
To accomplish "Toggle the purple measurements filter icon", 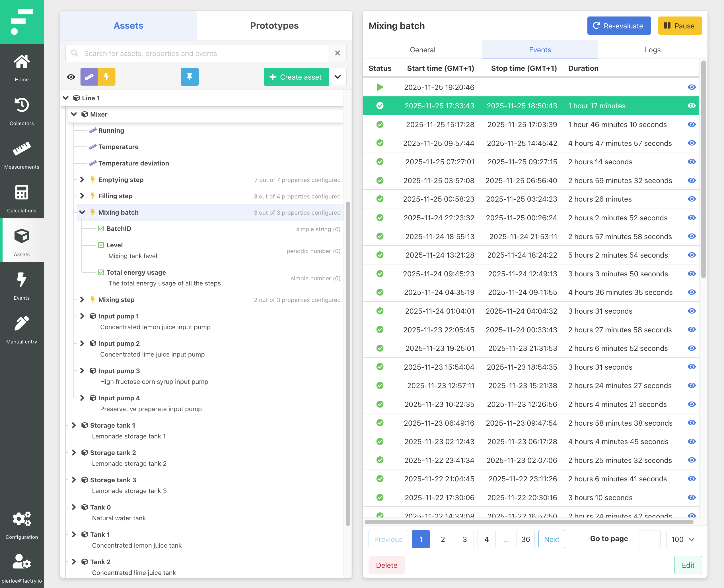I will [89, 77].
